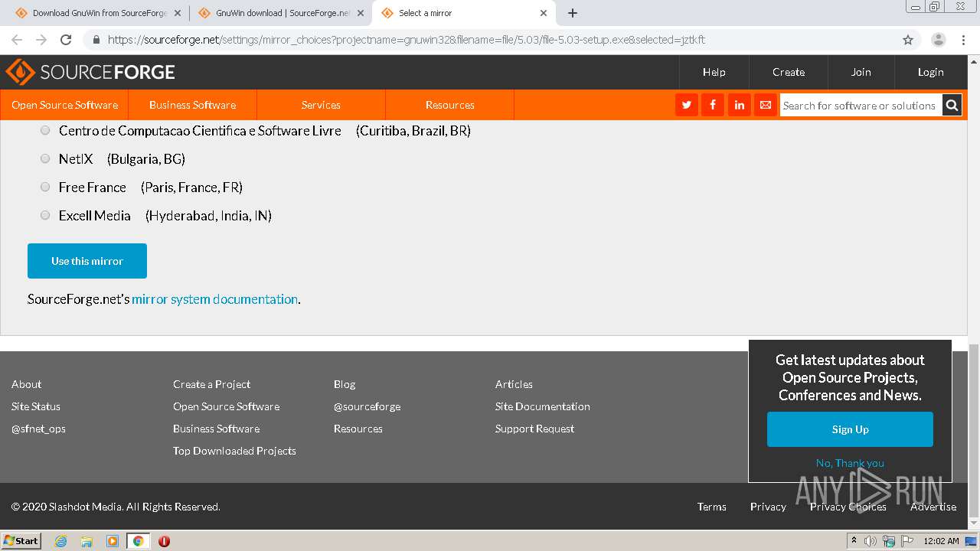Open Site Documentation footer link
980x551 pixels.
[543, 406]
